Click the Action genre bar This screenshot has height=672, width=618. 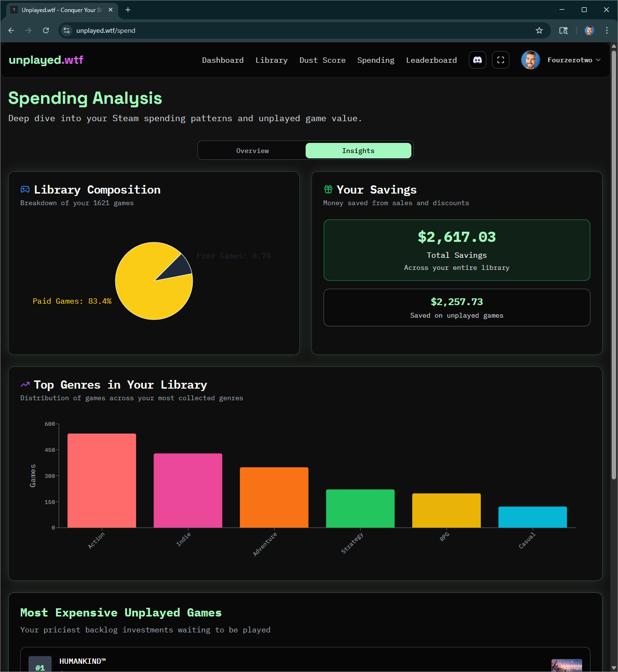tap(101, 480)
